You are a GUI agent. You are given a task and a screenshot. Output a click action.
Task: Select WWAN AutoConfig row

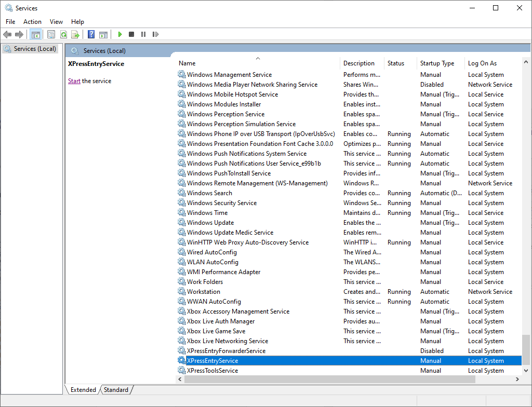coord(349,301)
